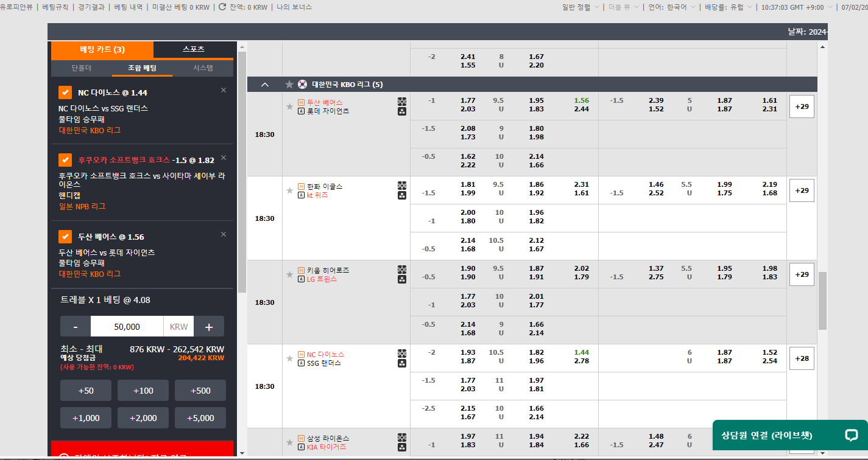Add +500 to the stake

coord(200,391)
